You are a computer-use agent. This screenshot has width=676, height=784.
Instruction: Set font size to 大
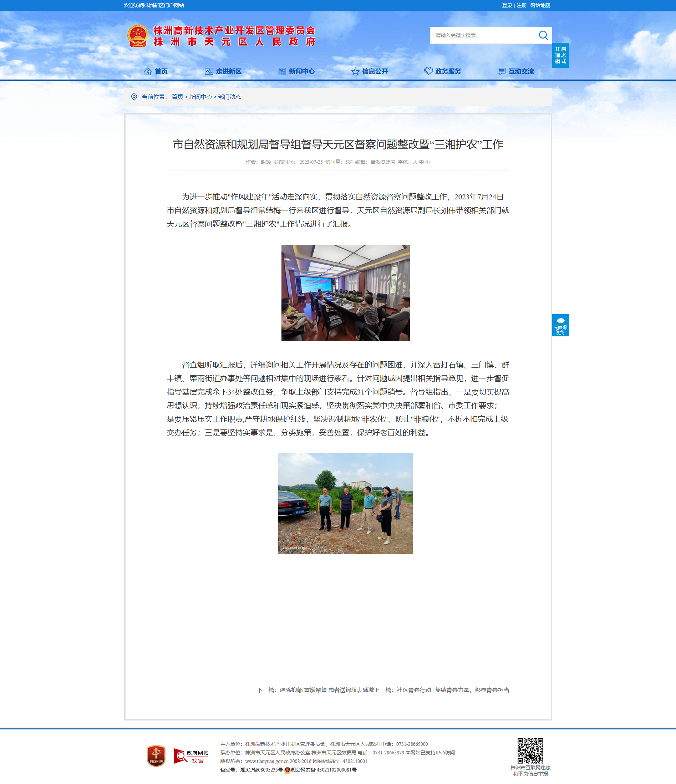click(x=415, y=162)
